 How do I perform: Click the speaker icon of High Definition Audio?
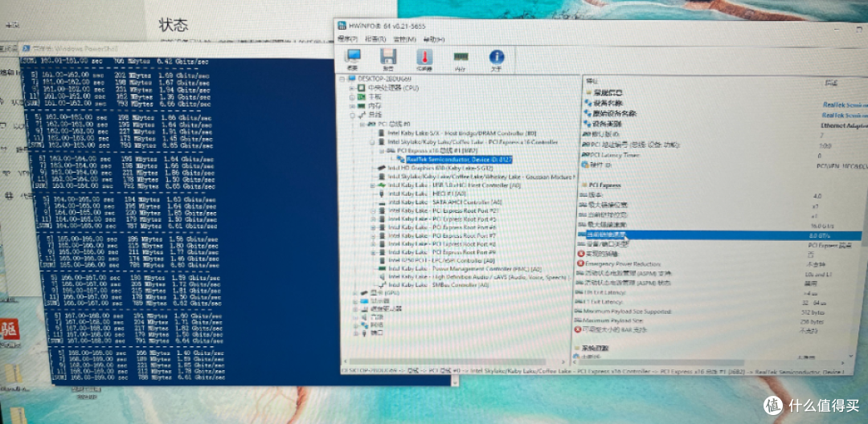[x=381, y=276]
